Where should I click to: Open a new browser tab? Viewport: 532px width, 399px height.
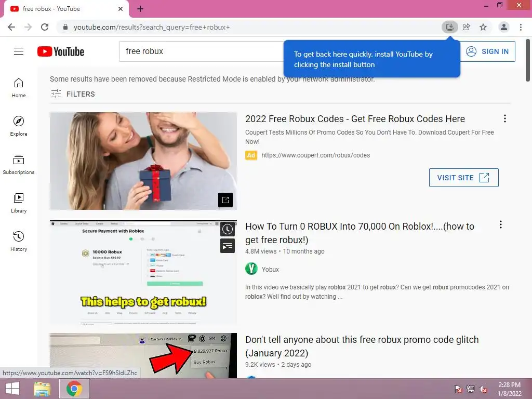coord(140,9)
